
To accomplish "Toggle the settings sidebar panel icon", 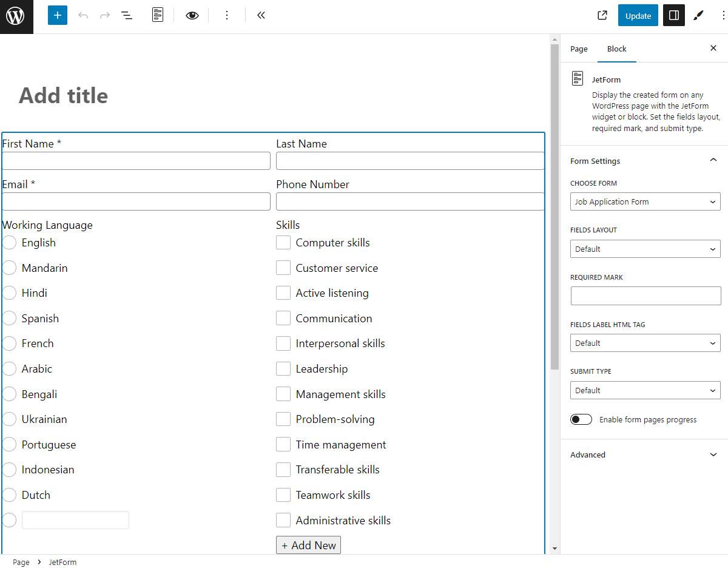I will point(673,16).
